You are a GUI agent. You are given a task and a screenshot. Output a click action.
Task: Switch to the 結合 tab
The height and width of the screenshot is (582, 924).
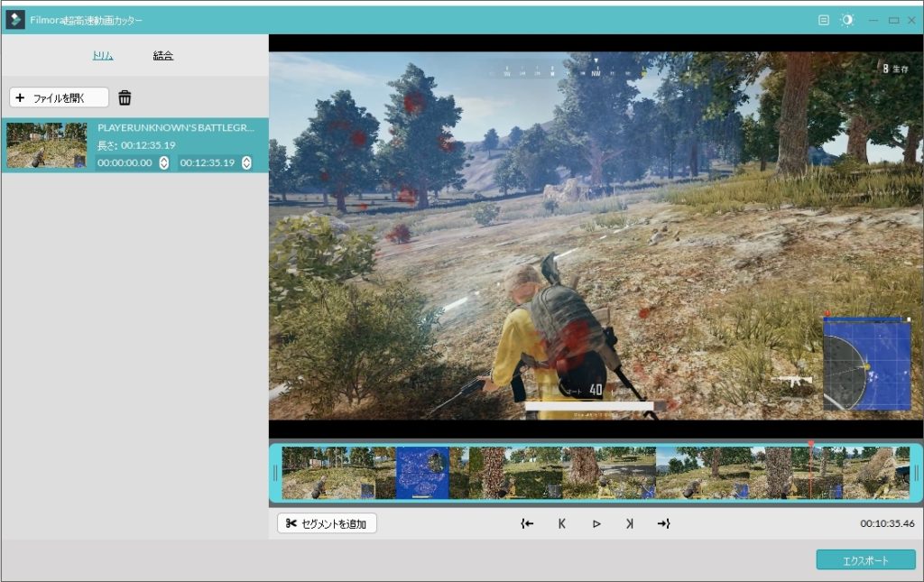[x=162, y=55]
